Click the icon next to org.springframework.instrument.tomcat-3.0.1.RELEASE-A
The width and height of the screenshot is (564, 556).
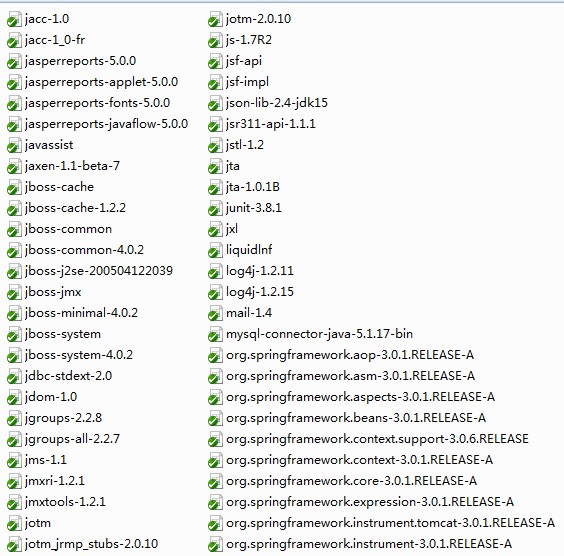(x=215, y=523)
